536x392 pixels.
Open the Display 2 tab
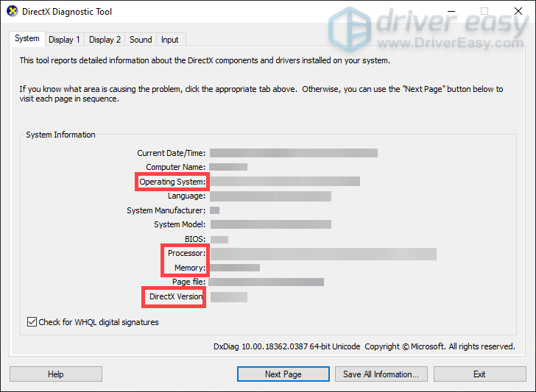pyautogui.click(x=105, y=40)
